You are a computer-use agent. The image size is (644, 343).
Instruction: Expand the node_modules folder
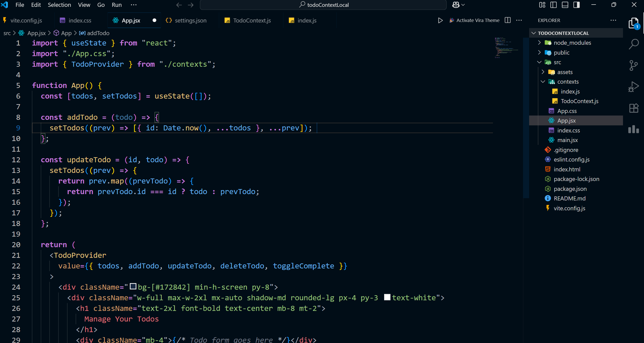pyautogui.click(x=572, y=43)
